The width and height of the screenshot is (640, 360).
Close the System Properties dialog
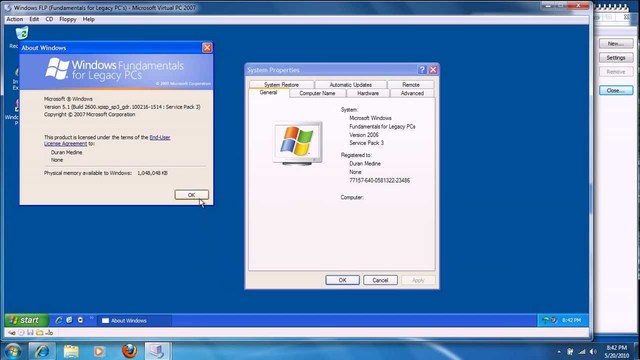pos(433,70)
